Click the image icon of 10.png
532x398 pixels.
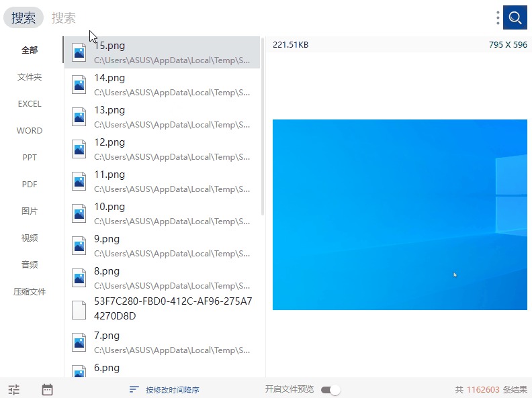(x=79, y=213)
